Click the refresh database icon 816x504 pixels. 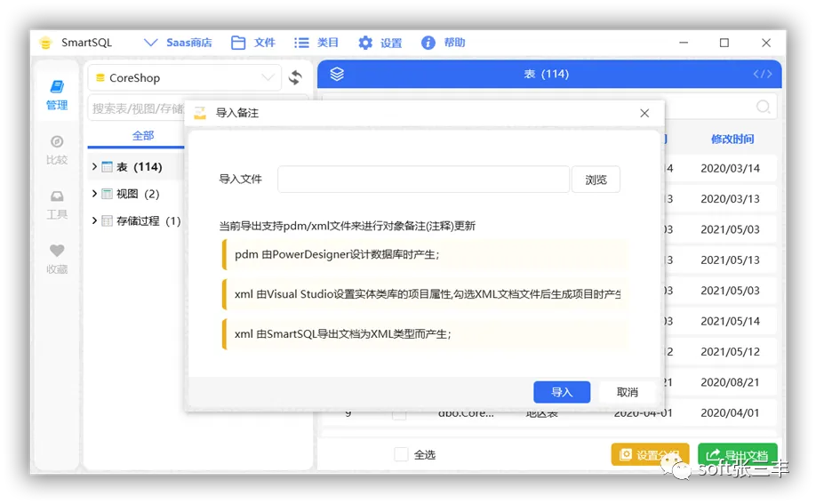(296, 77)
